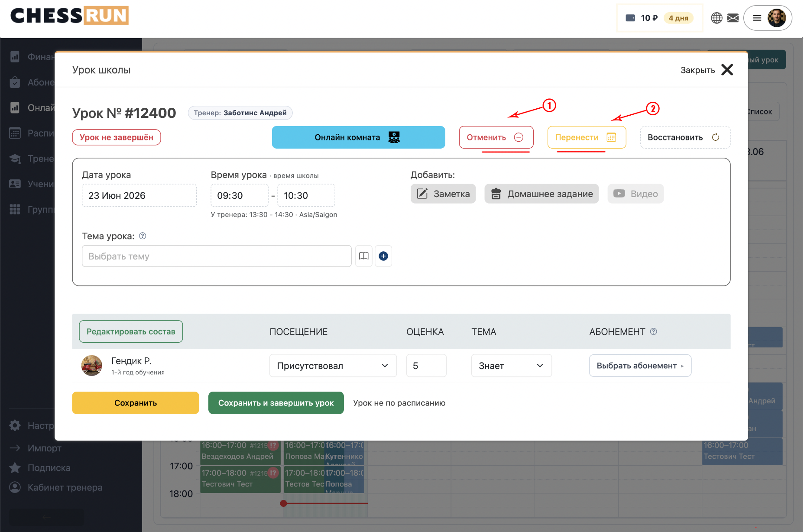Click the open book icon beside topic field
The width and height of the screenshot is (804, 532).
point(364,256)
